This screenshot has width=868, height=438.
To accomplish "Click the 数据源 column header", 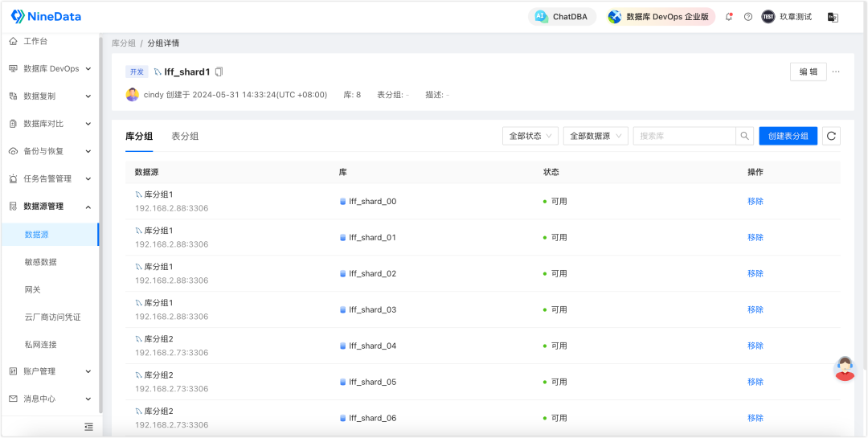I will pyautogui.click(x=147, y=172).
